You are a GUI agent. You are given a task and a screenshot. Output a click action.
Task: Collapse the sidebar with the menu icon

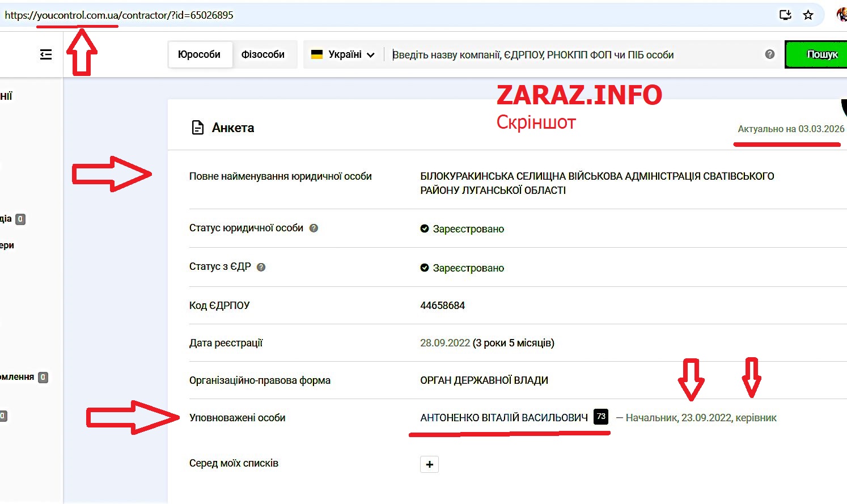46,54
